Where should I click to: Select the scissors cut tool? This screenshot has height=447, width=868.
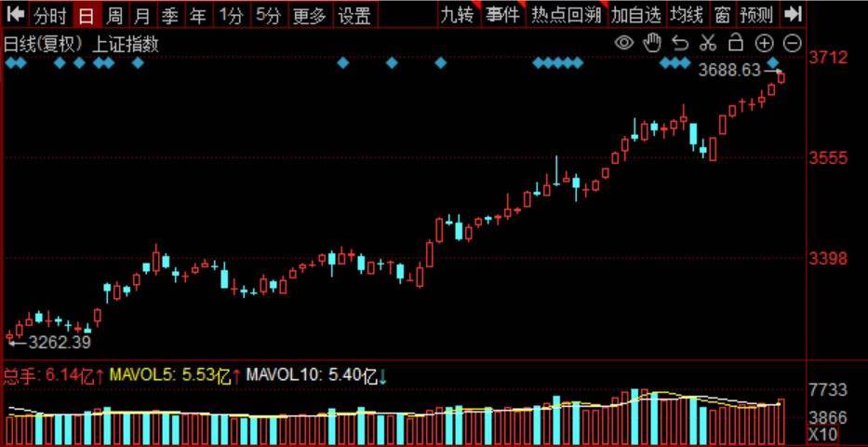pos(708,43)
